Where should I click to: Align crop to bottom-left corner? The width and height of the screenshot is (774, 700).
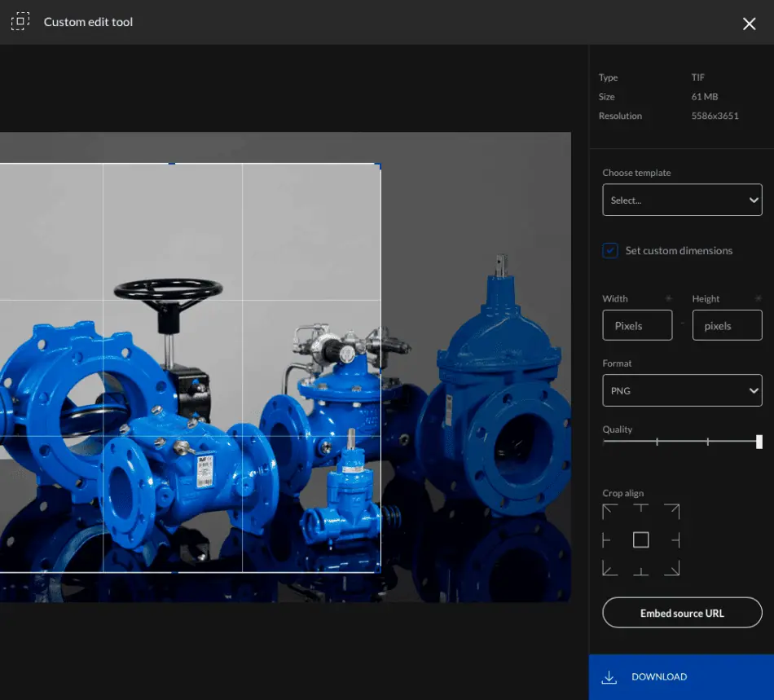tap(610, 568)
